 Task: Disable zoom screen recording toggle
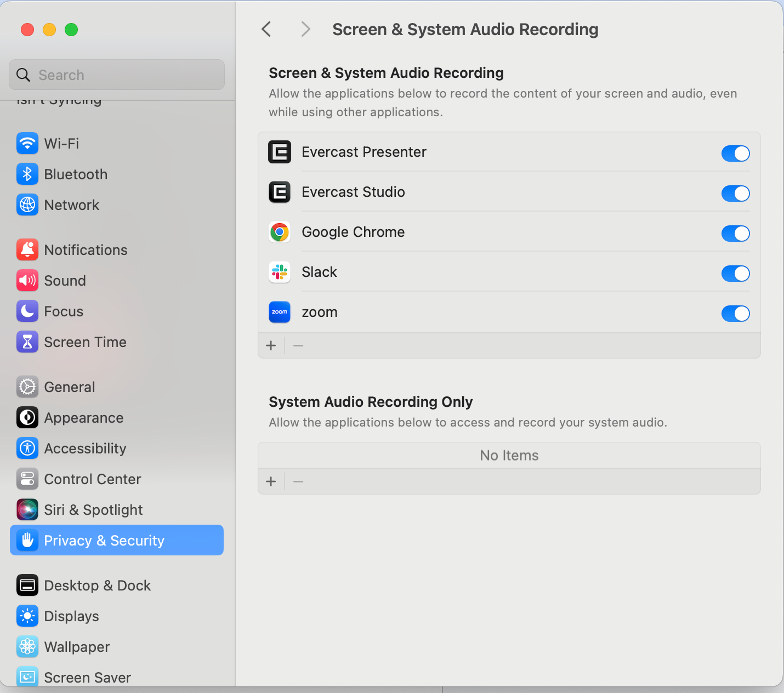point(735,314)
